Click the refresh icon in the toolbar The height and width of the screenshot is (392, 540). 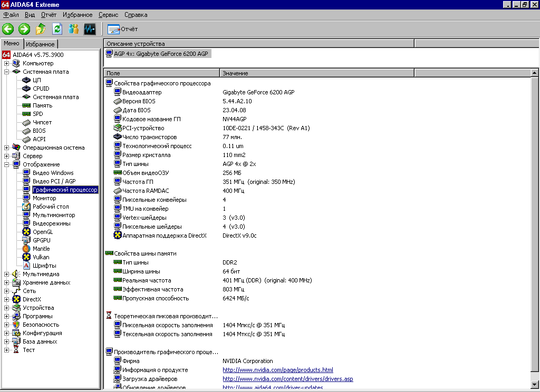[57, 29]
